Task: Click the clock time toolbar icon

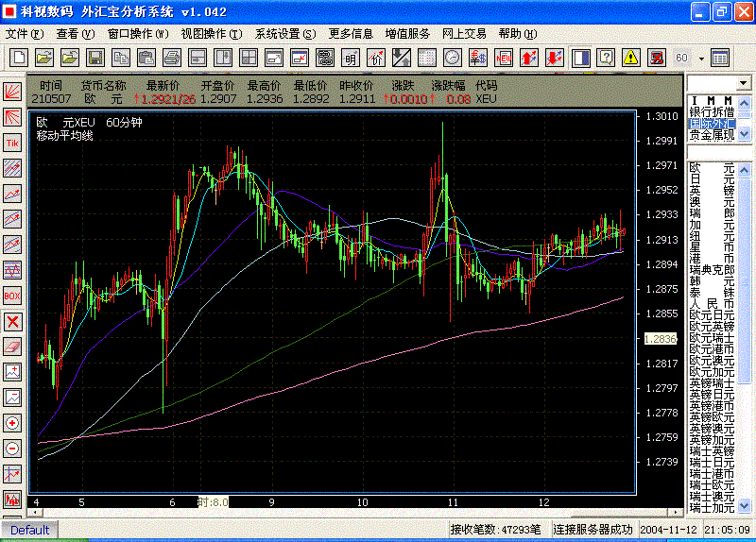Action: click(453, 58)
